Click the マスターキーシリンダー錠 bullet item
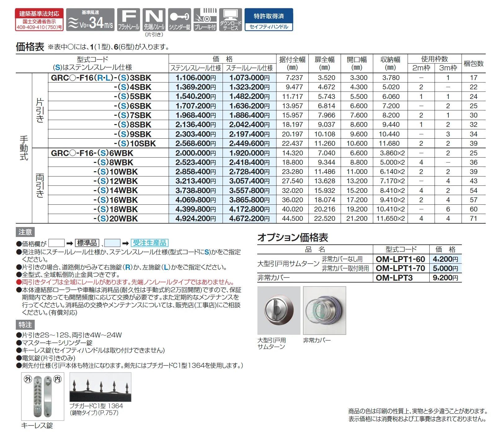 click(54, 343)
